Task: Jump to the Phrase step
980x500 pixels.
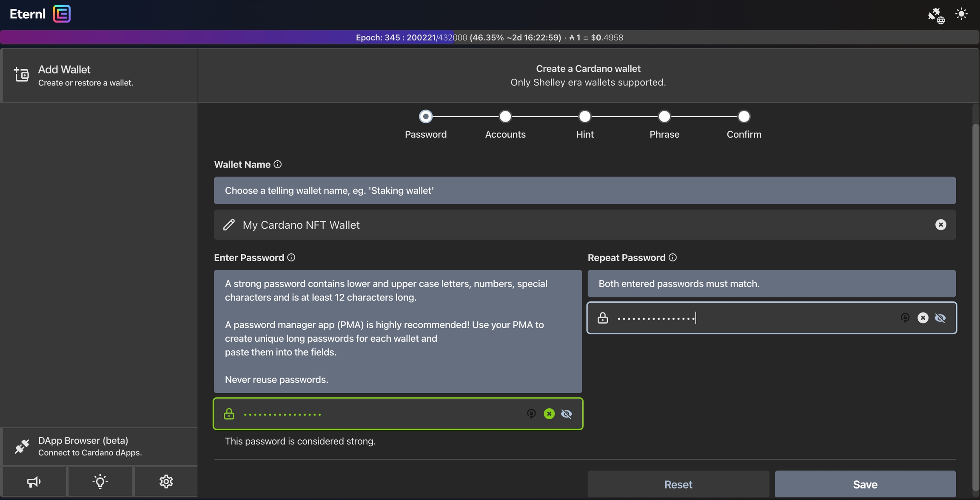Action: (664, 116)
